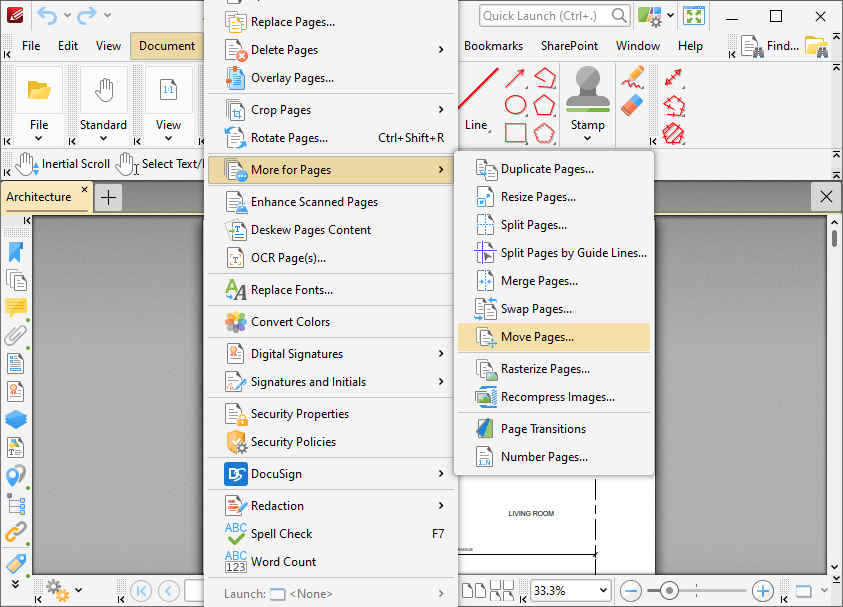Select the Rectangle shape tool

[x=515, y=133]
